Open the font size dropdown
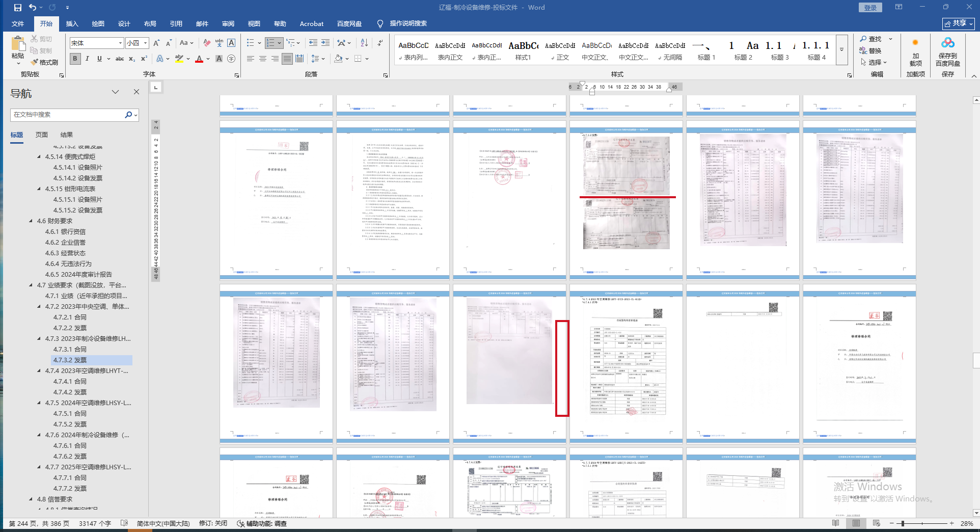This screenshot has height=532, width=980. [x=146, y=43]
